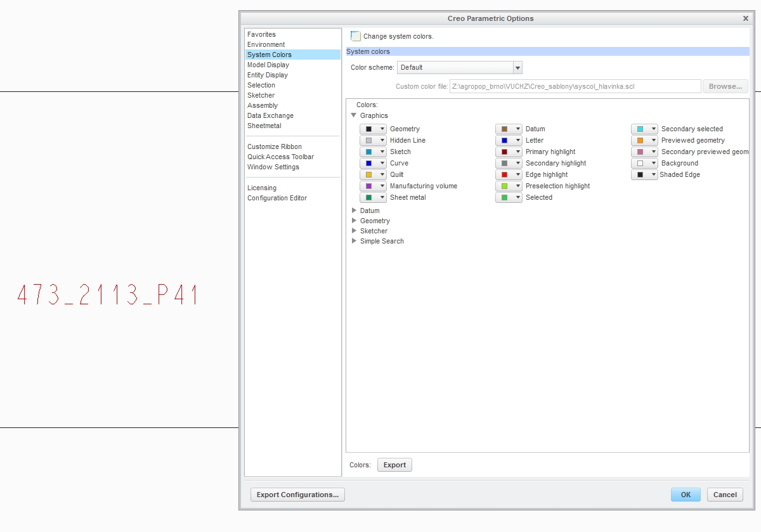Open the Sheet metal color picker
This screenshot has height=532, width=761.
tap(373, 197)
